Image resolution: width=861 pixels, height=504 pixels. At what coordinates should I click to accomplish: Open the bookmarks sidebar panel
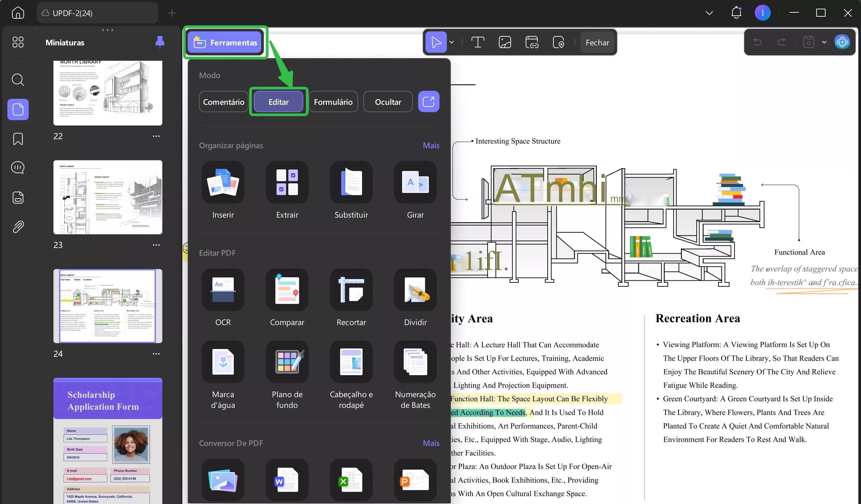click(x=18, y=139)
